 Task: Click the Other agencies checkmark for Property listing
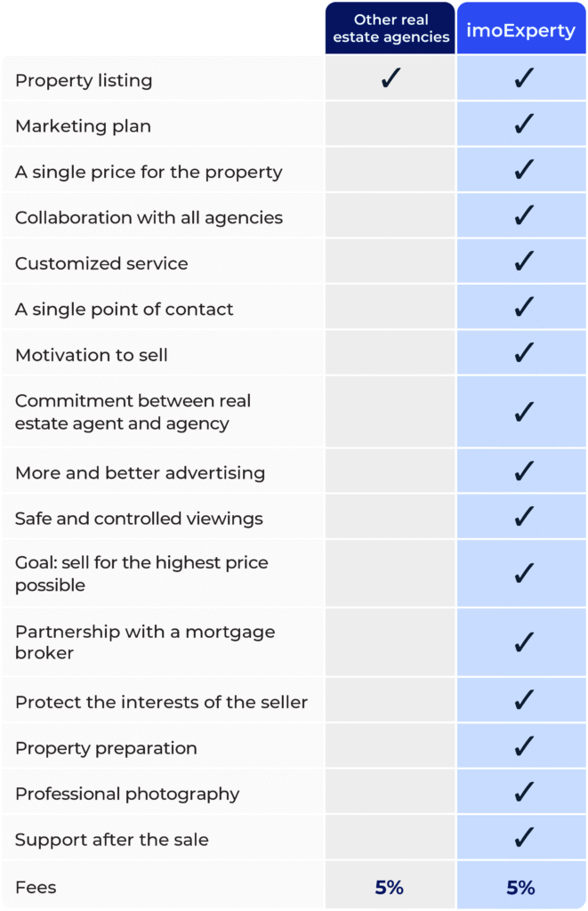pos(391,78)
